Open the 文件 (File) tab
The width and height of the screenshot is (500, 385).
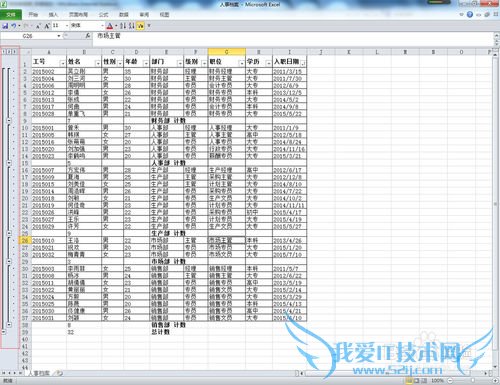pos(11,15)
